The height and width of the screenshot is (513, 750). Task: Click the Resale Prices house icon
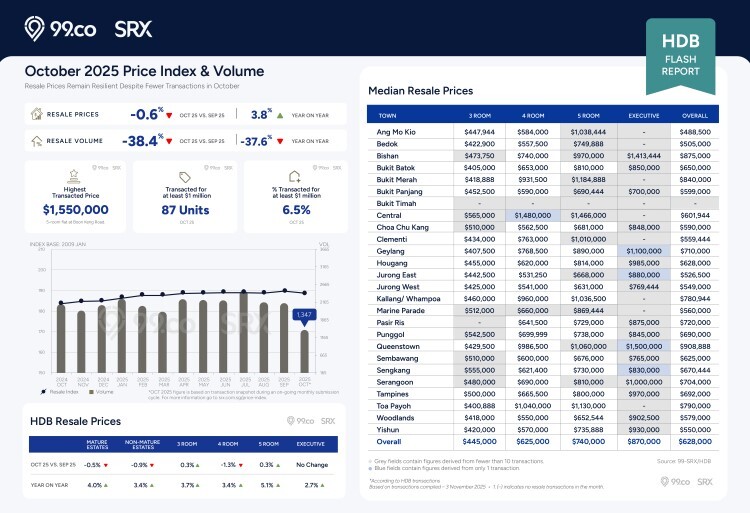(36, 114)
